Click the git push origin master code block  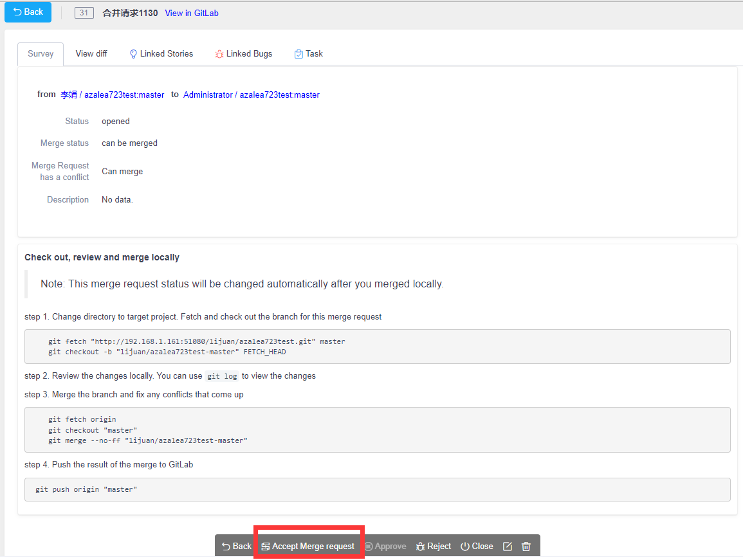pos(377,489)
